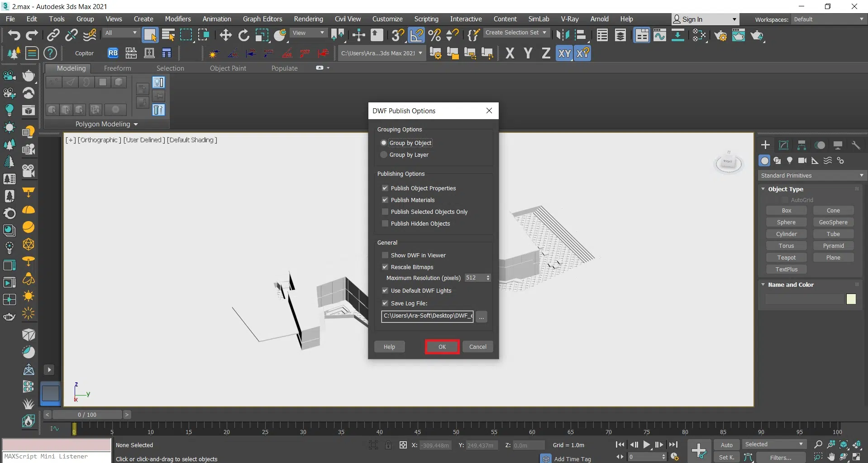Switch to the Freeform ribbon tab
Screen dimensions: 868x463
[117, 68]
